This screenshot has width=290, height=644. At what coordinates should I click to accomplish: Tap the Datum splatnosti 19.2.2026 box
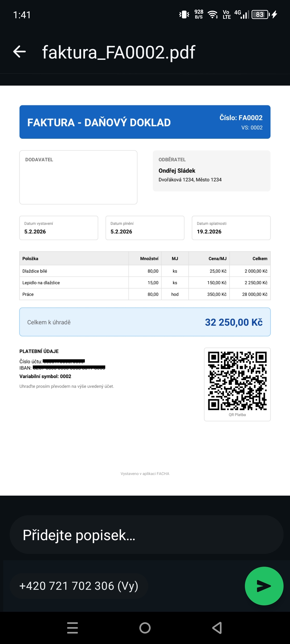pyautogui.click(x=231, y=228)
